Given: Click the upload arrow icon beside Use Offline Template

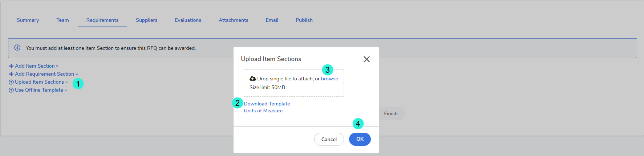Looking at the screenshot, I should click(11, 90).
